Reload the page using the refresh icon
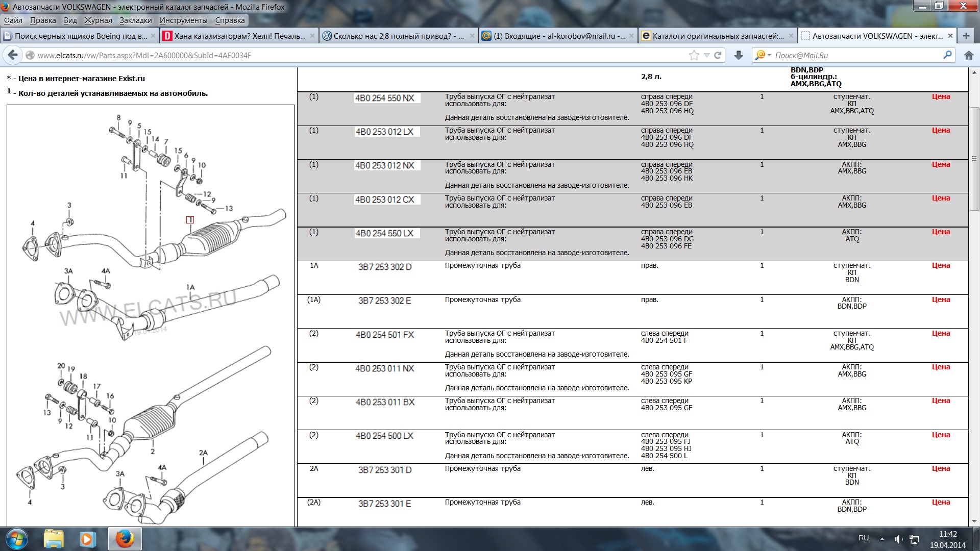The image size is (980, 551). (718, 55)
